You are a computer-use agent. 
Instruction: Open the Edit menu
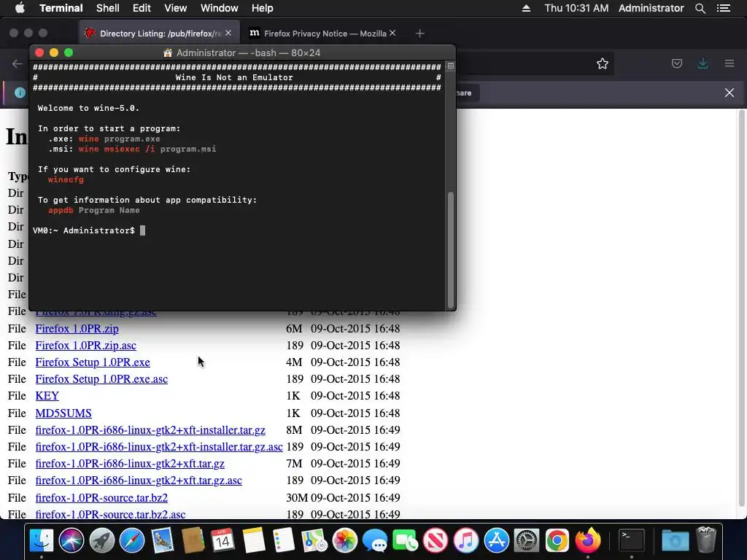click(142, 8)
